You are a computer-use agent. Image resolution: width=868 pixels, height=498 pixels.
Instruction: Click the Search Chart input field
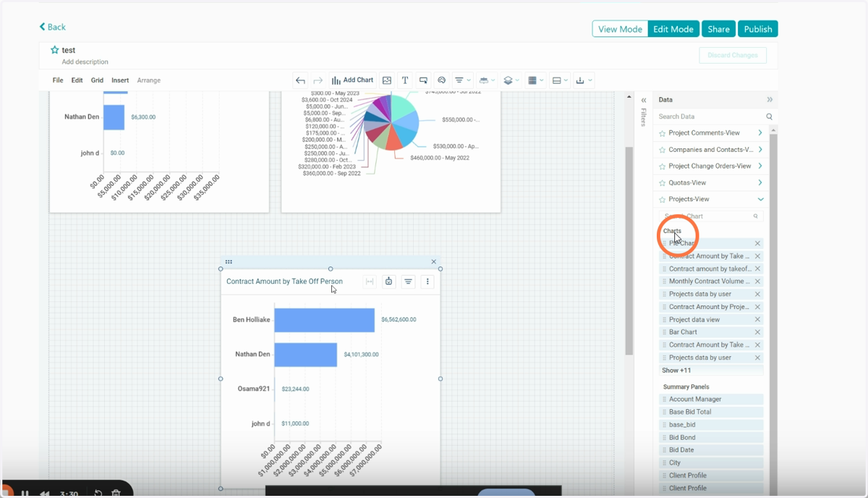point(711,216)
